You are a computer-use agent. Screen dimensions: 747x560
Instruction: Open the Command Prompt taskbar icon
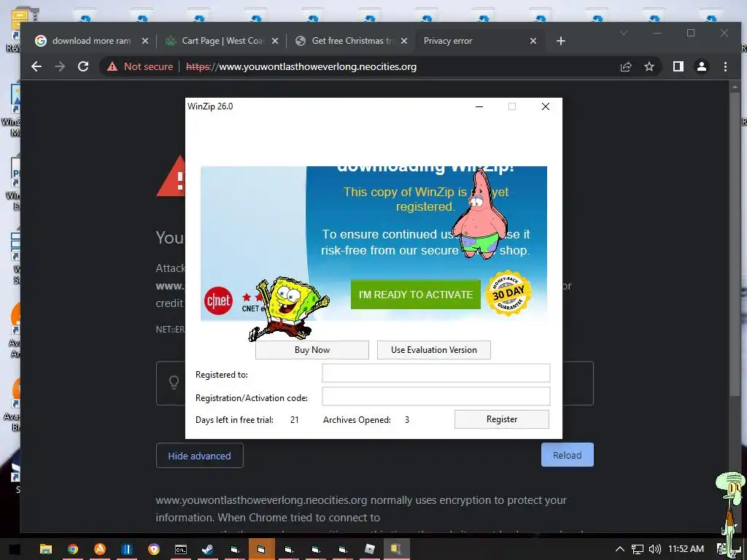[181, 549]
